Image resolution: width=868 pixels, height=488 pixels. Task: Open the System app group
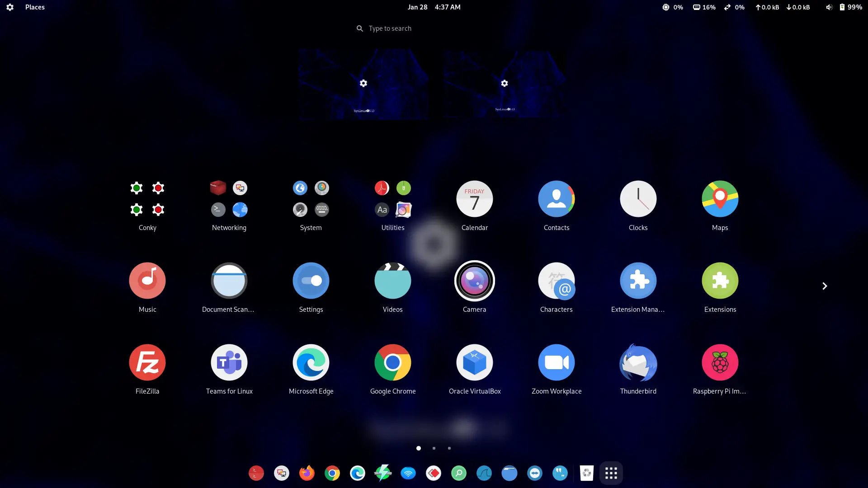point(311,199)
